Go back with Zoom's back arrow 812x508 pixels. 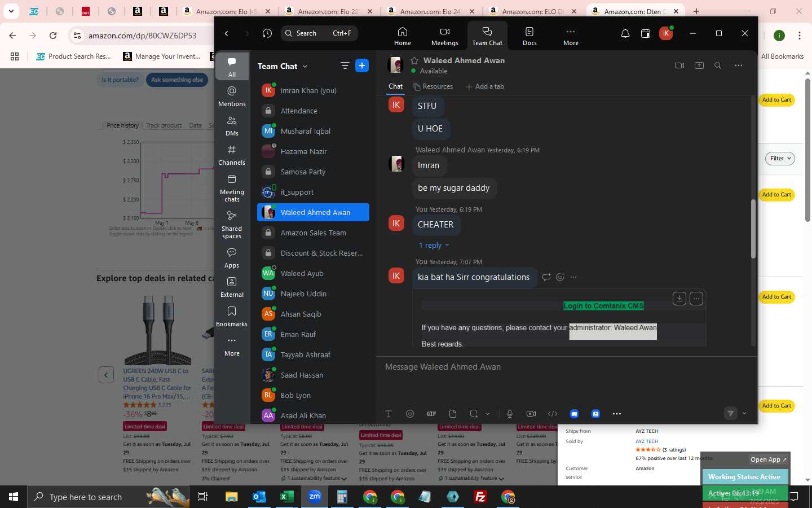pyautogui.click(x=227, y=33)
